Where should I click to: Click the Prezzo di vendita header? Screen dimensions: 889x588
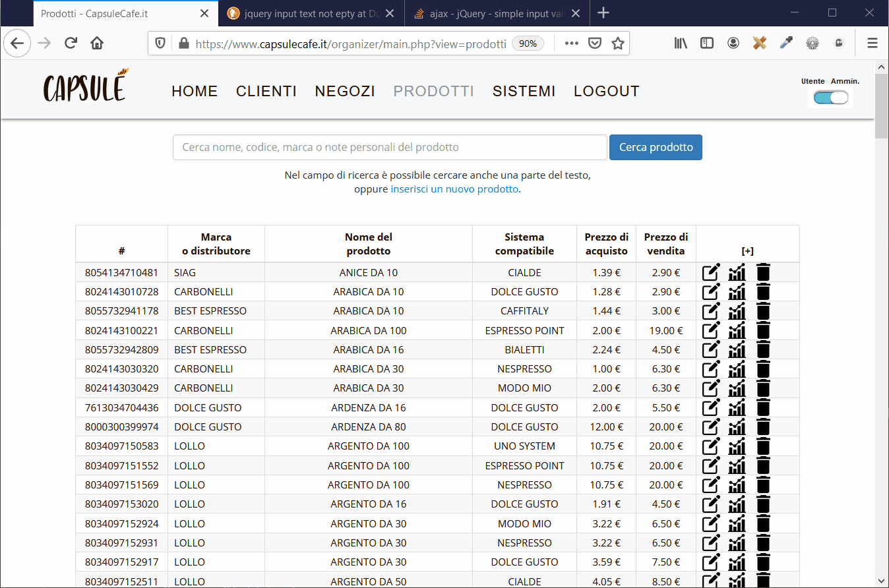click(x=665, y=244)
